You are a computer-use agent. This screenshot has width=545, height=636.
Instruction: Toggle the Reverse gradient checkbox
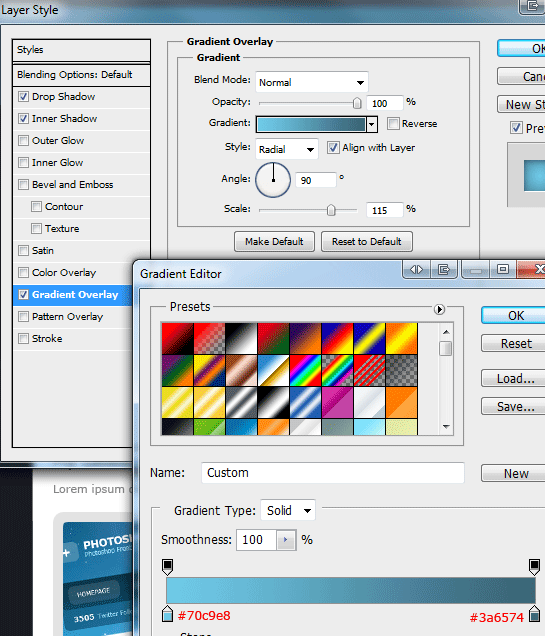coord(393,123)
